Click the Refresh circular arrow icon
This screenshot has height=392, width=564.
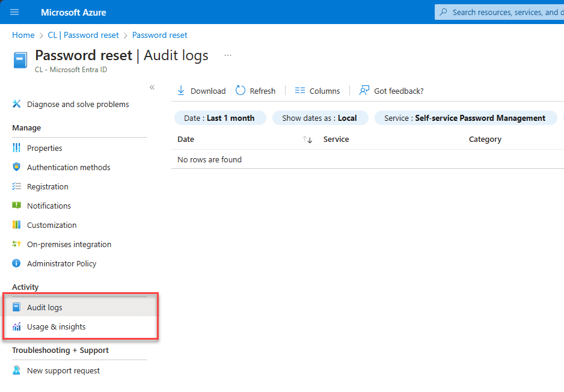(241, 90)
